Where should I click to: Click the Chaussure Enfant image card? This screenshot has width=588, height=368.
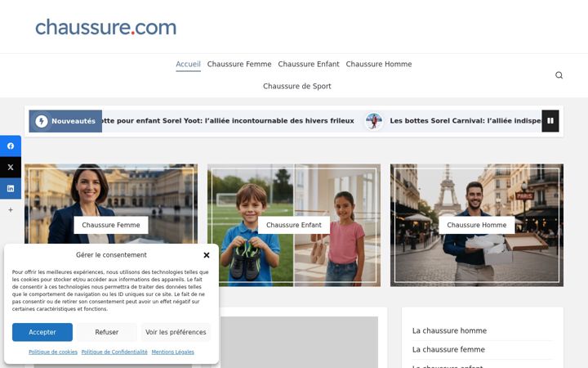pyautogui.click(x=294, y=225)
